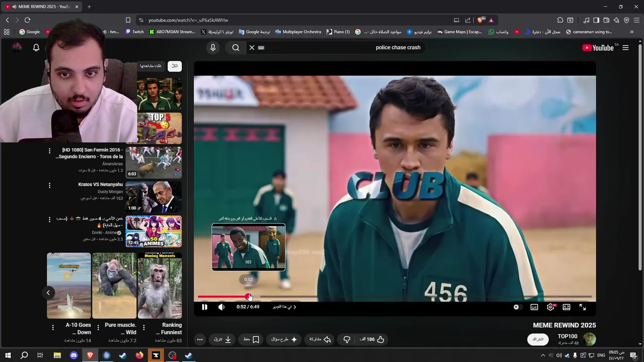Screen dimensions: 644x362
Task: Open the Piano (1) bookmark
Action: 338,32
